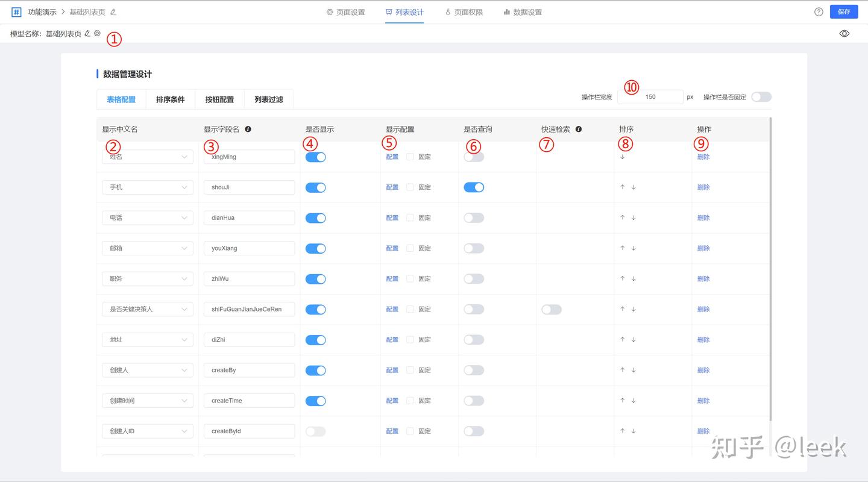This screenshot has height=482, width=868.
Task: Open the help question-mark icon
Action: pos(818,11)
